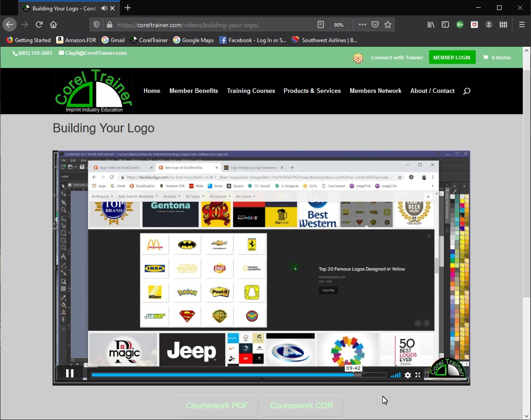This screenshot has width=531, height=420.
Task: Click the ClayB@CorelTrainer.com email link
Action: 93,53
